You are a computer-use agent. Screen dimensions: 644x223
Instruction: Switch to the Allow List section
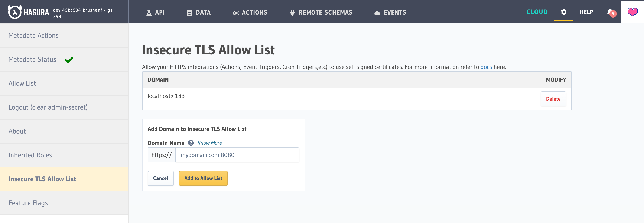click(22, 83)
